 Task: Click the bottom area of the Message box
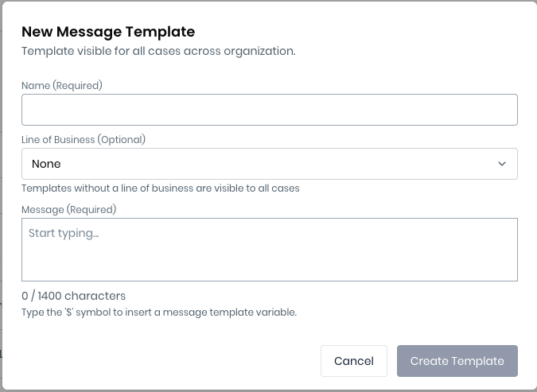click(x=269, y=270)
